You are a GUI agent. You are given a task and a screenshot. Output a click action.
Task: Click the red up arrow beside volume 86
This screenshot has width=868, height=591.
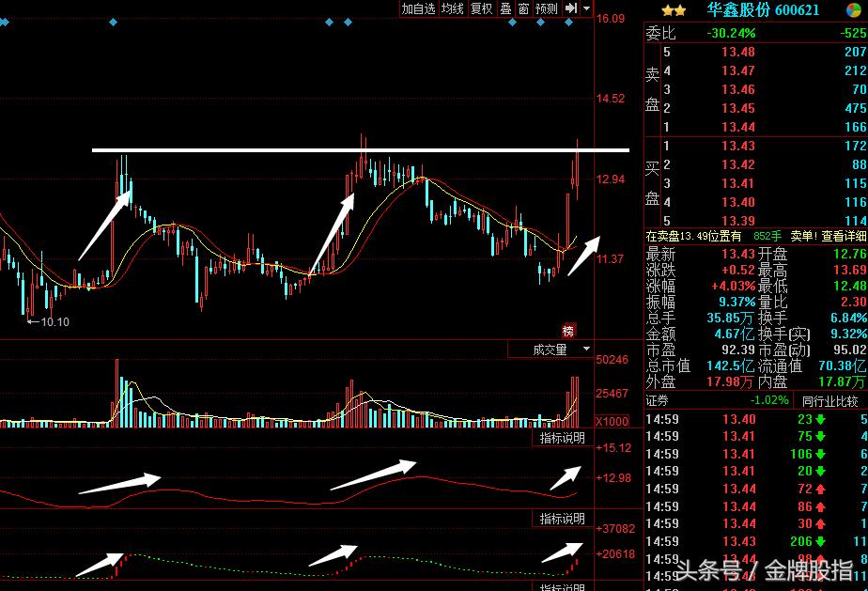[820, 506]
